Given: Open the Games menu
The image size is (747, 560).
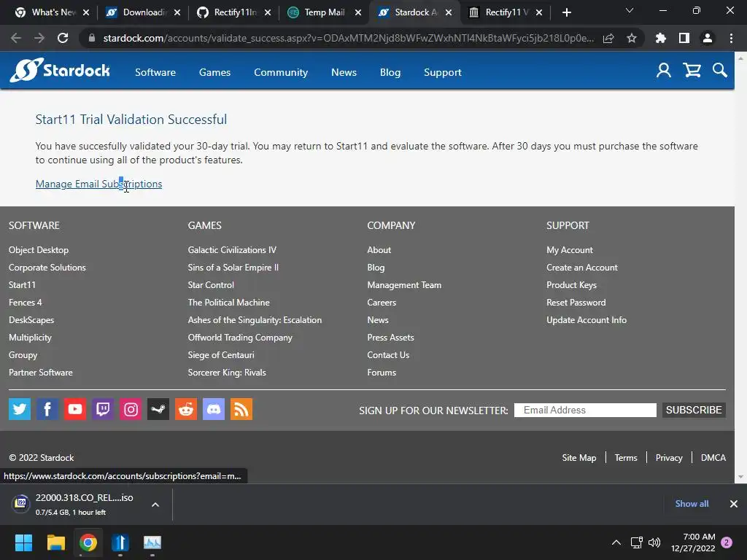Looking at the screenshot, I should pos(215,72).
